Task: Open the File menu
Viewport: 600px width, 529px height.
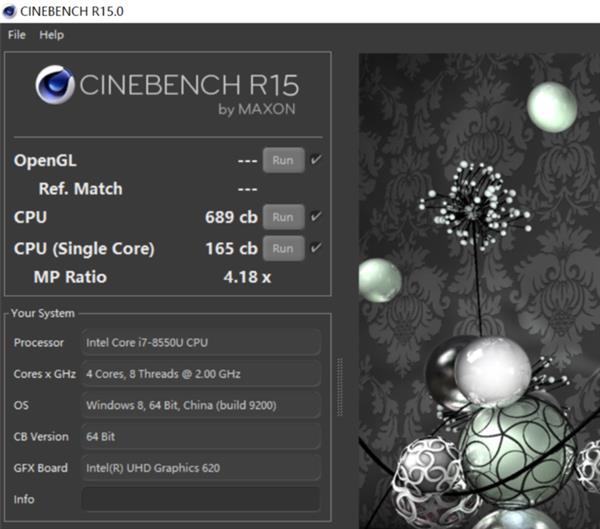Action: pyautogui.click(x=17, y=35)
